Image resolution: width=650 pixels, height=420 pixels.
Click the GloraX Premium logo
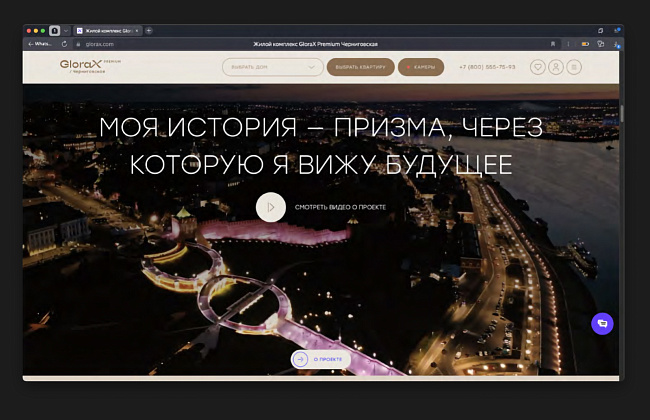(x=87, y=67)
